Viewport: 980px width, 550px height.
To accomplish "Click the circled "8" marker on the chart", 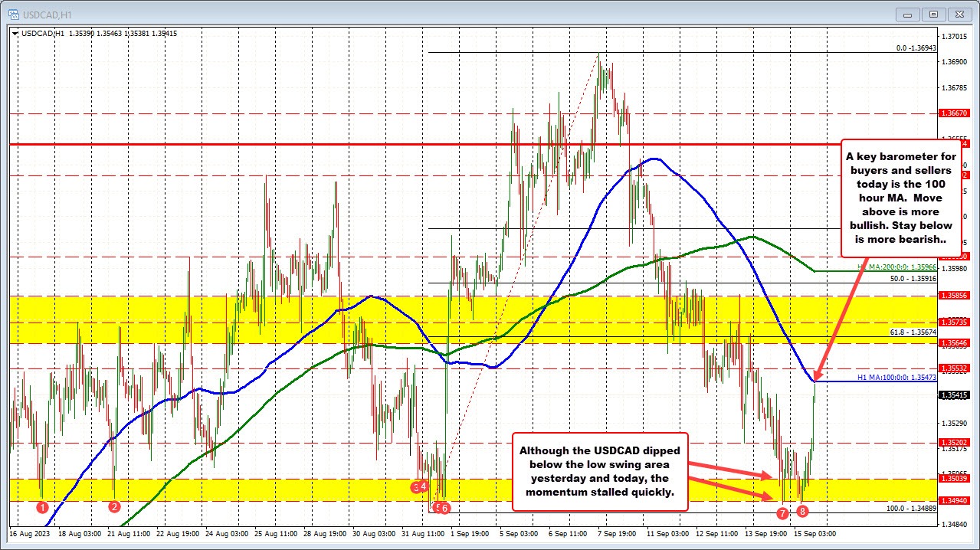I will pos(801,512).
